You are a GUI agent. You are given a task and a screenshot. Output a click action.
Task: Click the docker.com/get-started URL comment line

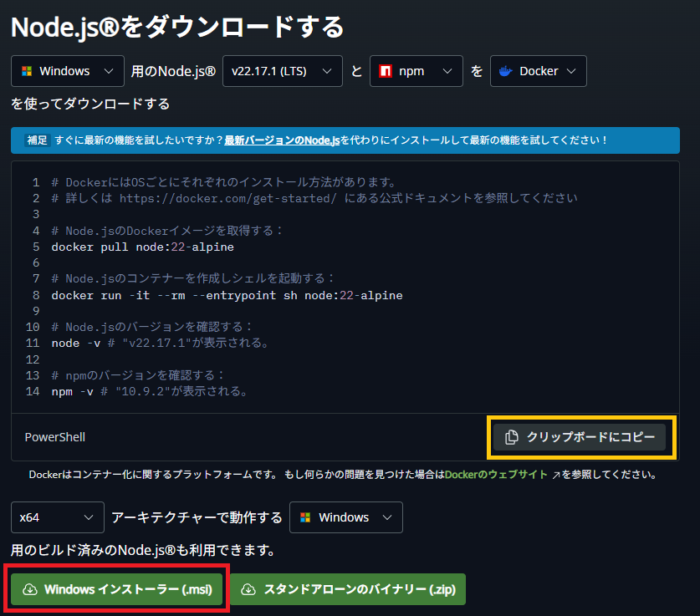pos(314,198)
